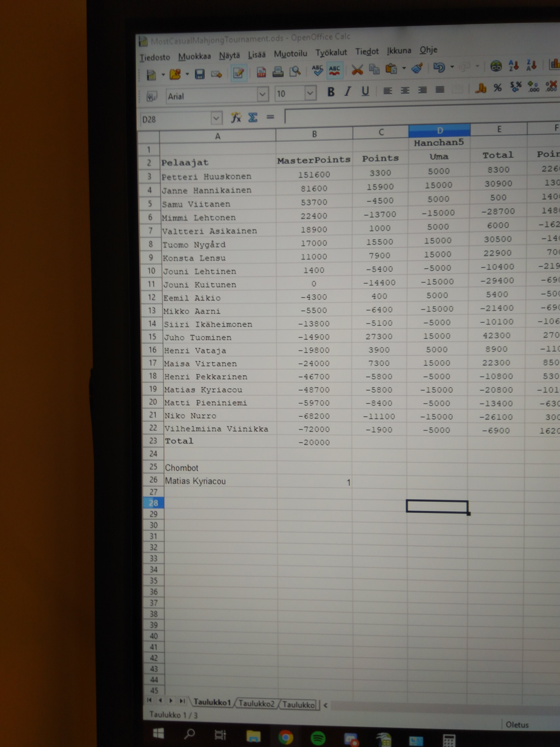Screen dimensions: 560x747
Task: Save the document with floppy icon
Action: 199,74
